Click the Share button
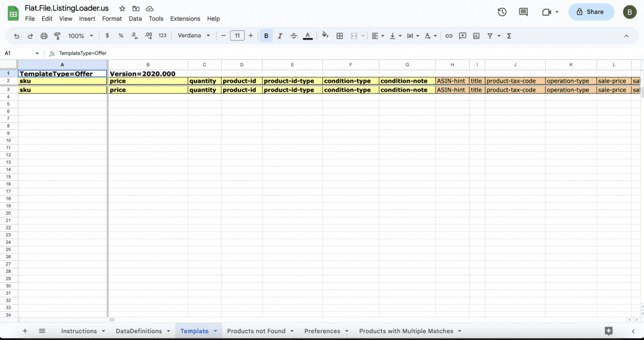Viewport: 644px width, 340px height. (591, 12)
